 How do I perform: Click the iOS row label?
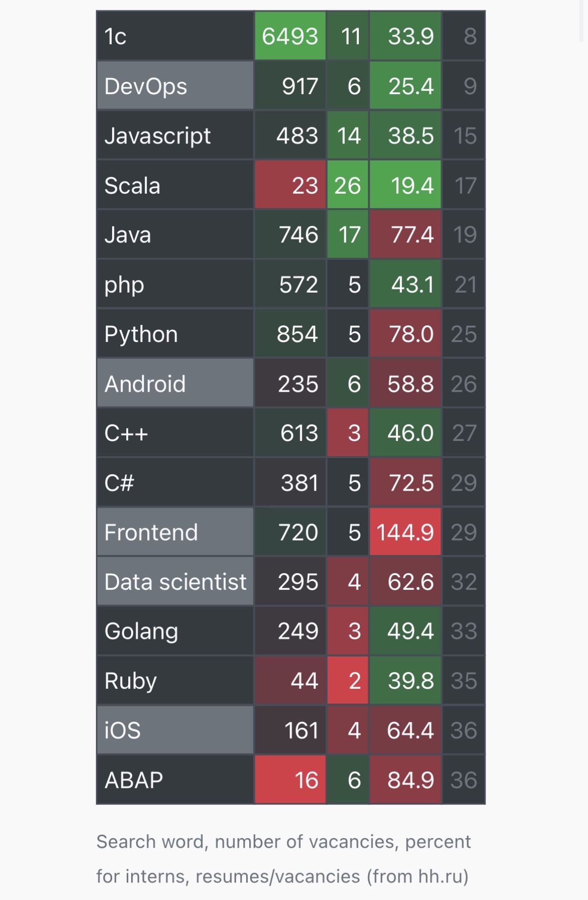[x=175, y=730]
